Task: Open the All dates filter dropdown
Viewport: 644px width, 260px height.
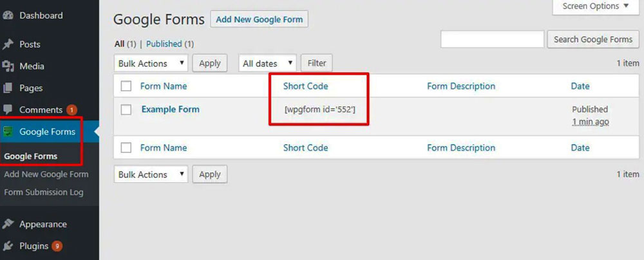Action: 267,64
